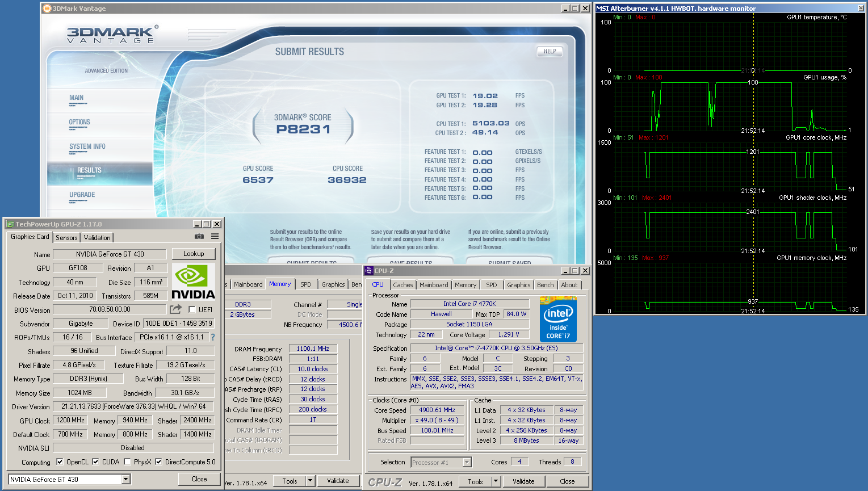868x491 pixels.
Task: Click the Close button in GPU-Z
Action: pyautogui.click(x=199, y=479)
